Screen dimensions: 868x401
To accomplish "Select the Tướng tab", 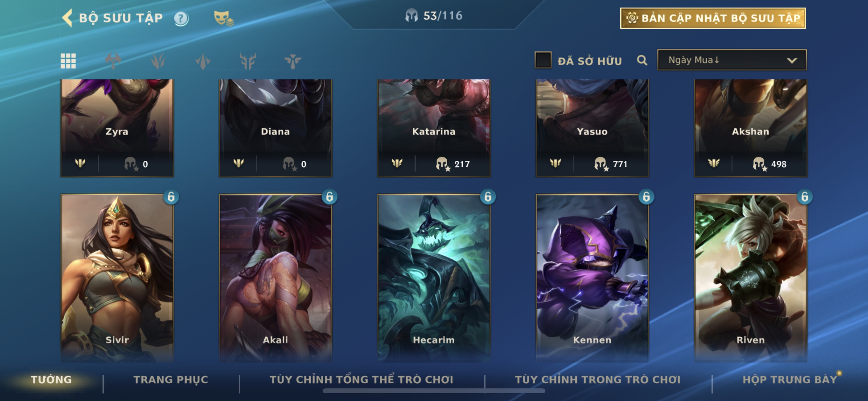I will 51,380.
